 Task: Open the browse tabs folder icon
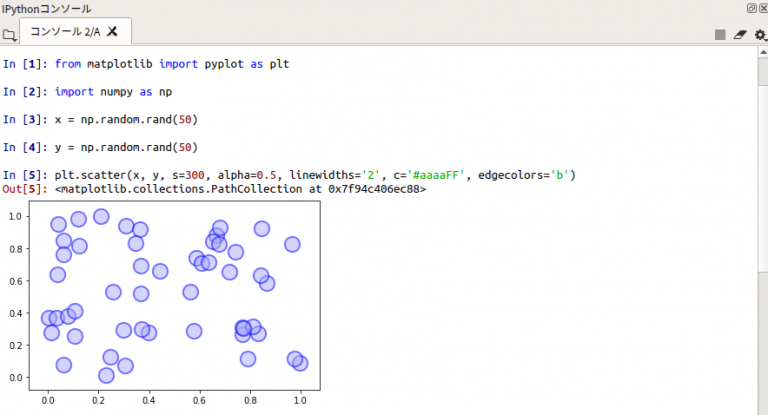9,34
